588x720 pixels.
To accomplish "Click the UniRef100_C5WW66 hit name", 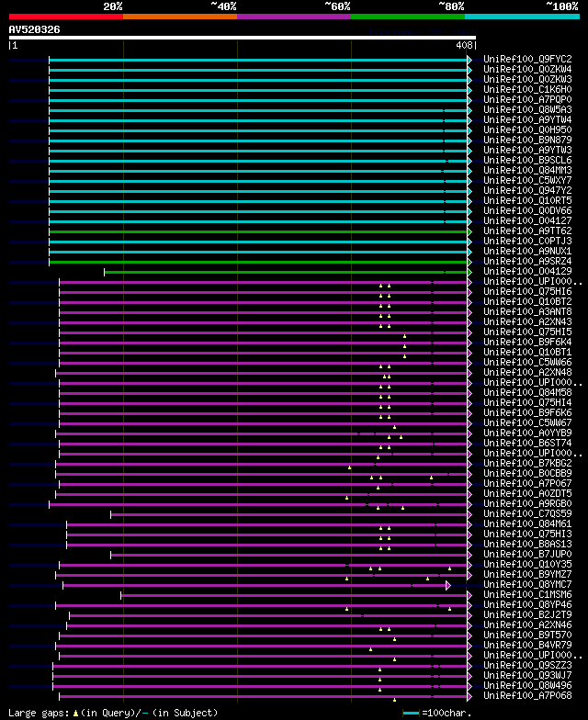I will click(527, 362).
